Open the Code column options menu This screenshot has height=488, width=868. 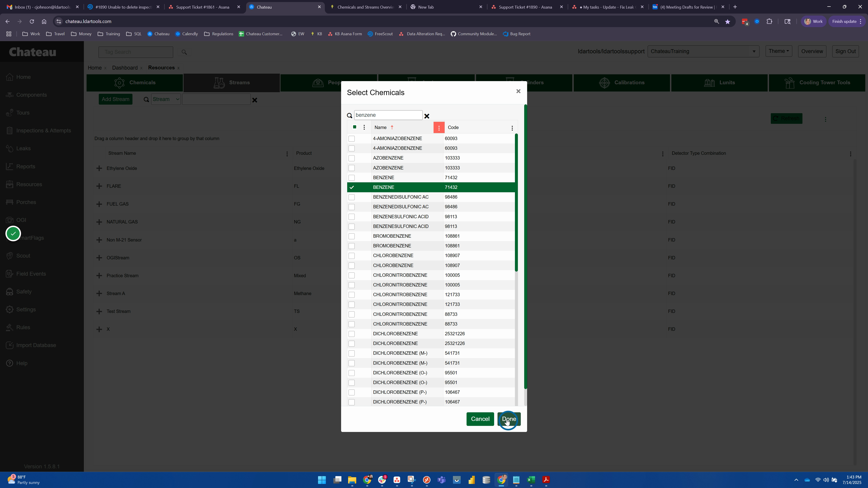(512, 128)
